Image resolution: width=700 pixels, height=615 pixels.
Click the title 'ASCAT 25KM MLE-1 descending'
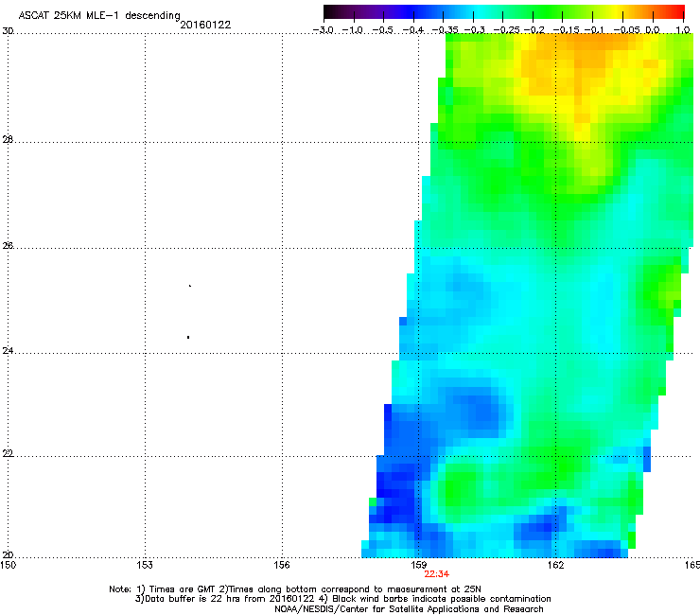pos(99,16)
